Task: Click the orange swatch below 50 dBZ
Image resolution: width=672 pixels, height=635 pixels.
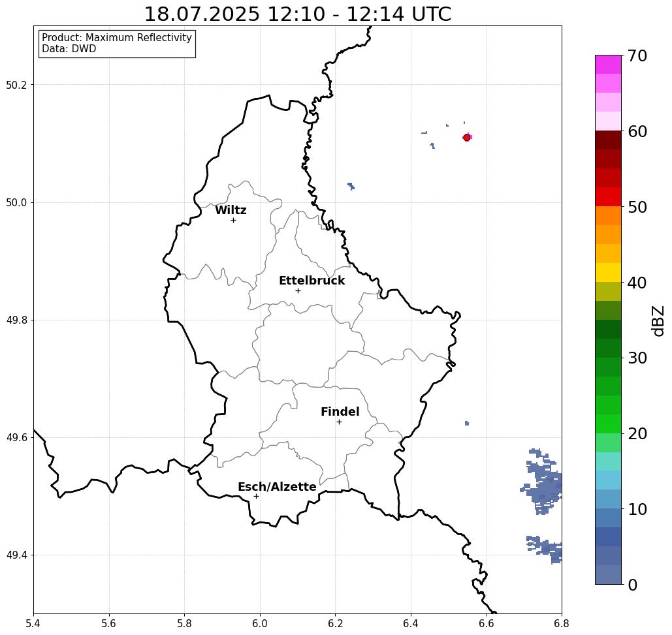Action: (x=608, y=216)
